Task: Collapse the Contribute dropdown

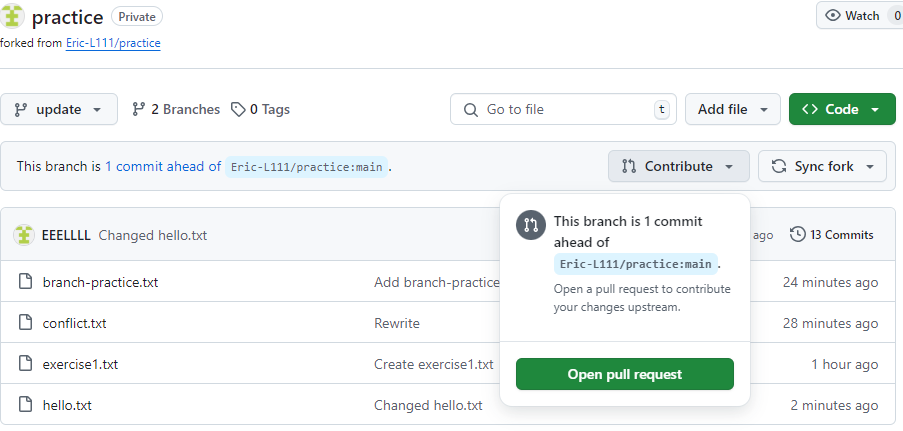Action: 679,167
